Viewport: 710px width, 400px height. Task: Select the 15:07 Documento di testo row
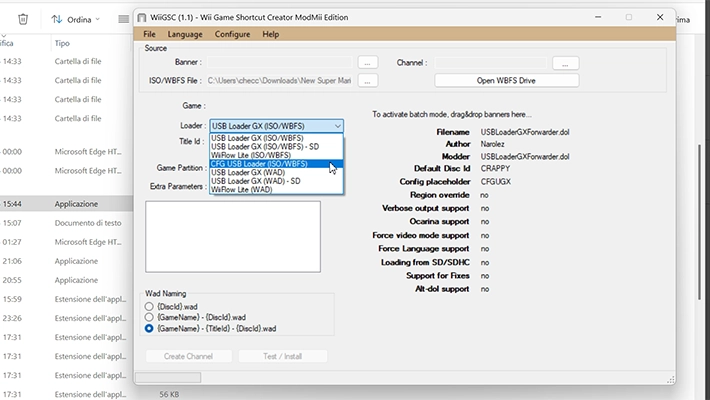coord(67,223)
